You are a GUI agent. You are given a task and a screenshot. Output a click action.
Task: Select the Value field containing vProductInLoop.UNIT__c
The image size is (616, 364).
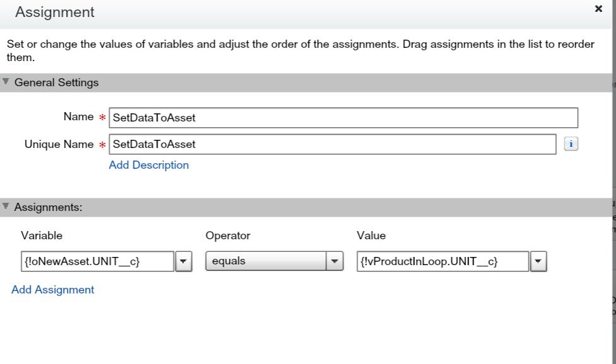coord(443,261)
